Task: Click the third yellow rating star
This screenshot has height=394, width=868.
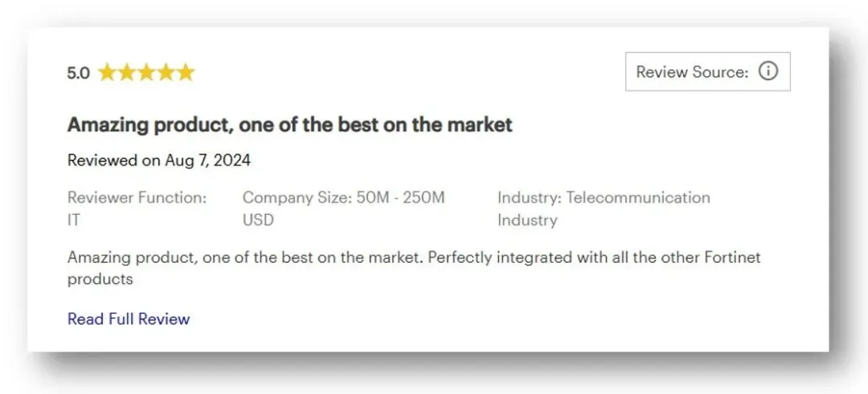Action: coord(146,73)
